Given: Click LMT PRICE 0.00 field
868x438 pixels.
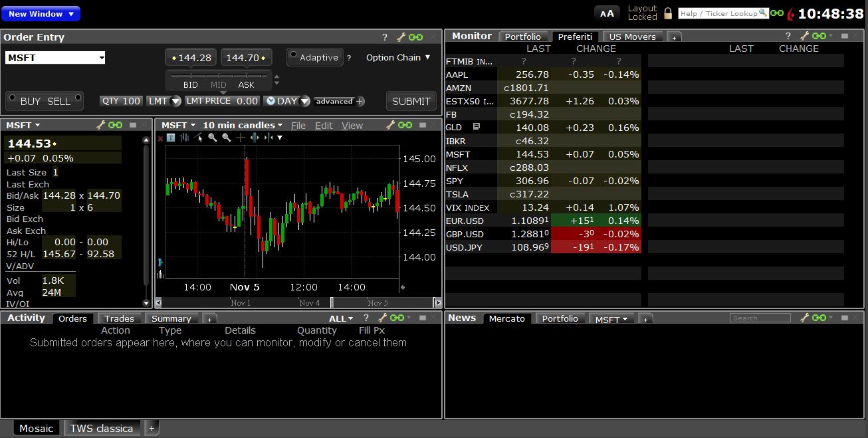Looking at the screenshot, I should click(222, 101).
